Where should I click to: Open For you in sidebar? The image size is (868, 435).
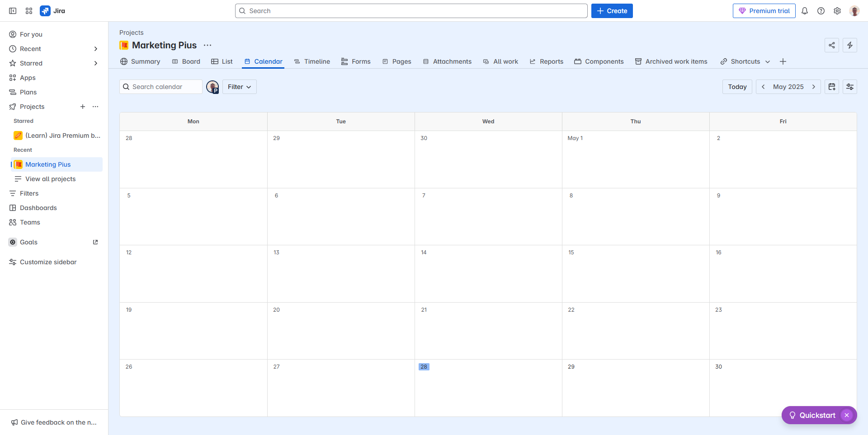coord(54,34)
